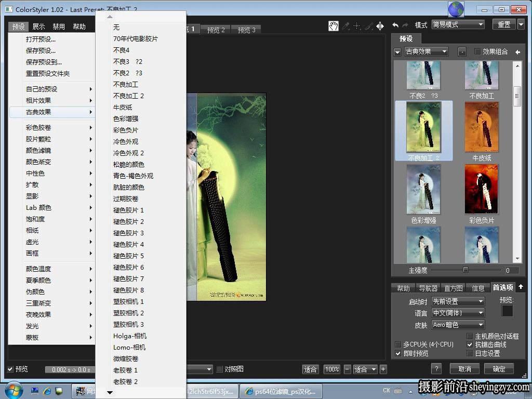Enable the 对照图 checkbox
This screenshot has width=532, height=399.
click(x=220, y=369)
